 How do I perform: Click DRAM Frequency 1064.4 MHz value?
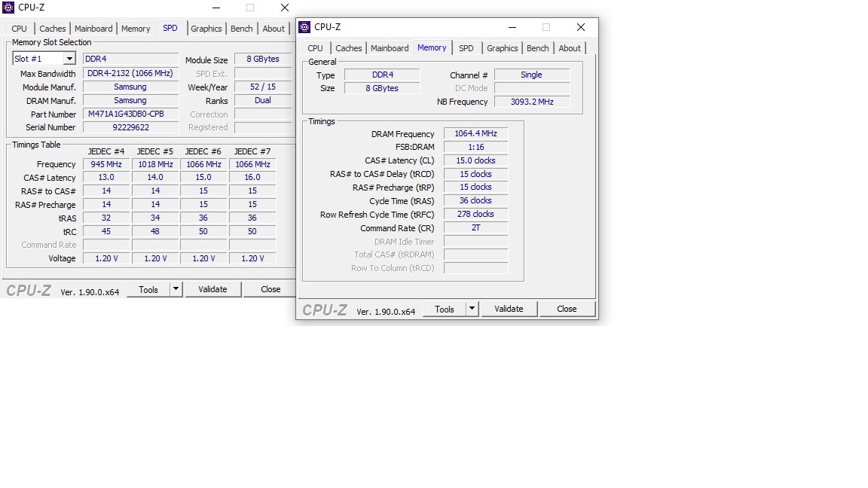click(x=476, y=133)
